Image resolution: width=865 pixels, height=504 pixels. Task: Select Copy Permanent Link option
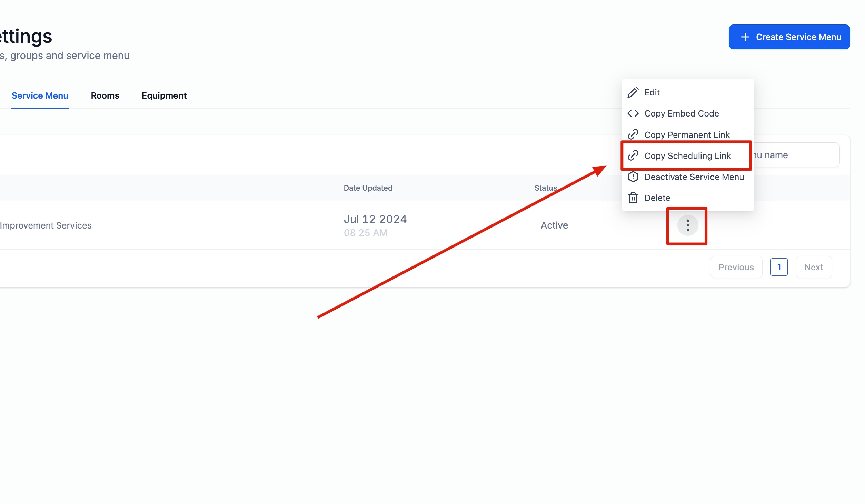coord(687,135)
